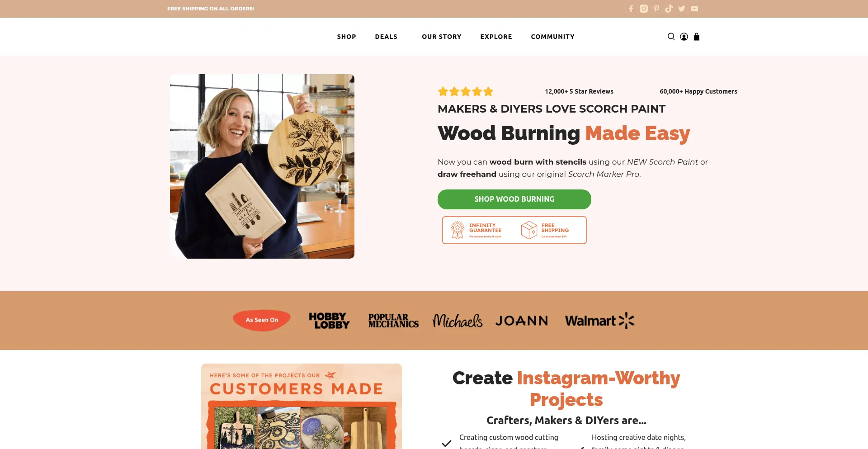The width and height of the screenshot is (868, 449).
Task: Open the shopping bag cart
Action: pyautogui.click(x=697, y=37)
